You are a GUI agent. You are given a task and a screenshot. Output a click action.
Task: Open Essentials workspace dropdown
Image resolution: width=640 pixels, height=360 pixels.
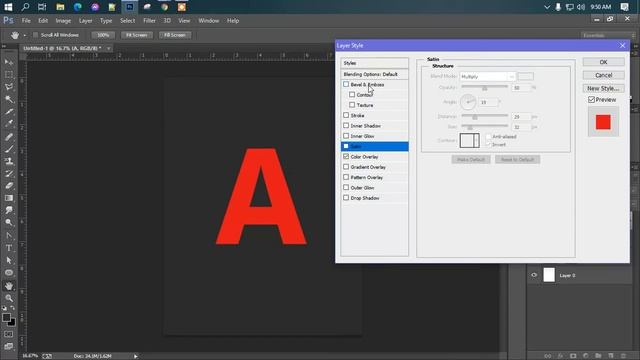[607, 36]
